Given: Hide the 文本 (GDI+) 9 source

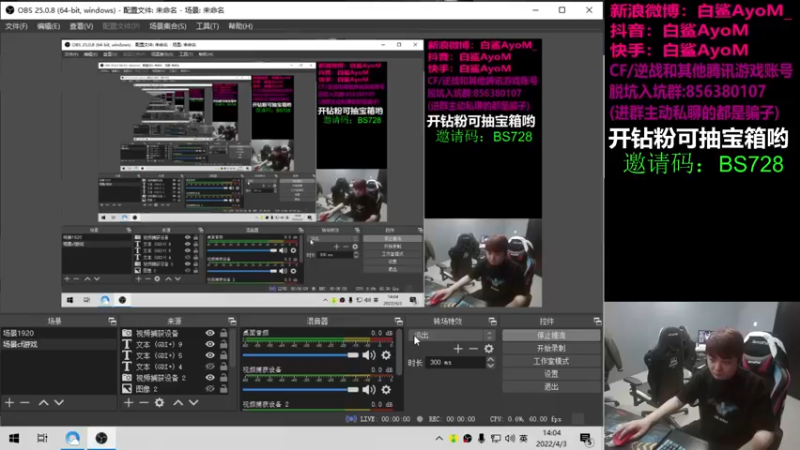Looking at the screenshot, I should pos(210,344).
